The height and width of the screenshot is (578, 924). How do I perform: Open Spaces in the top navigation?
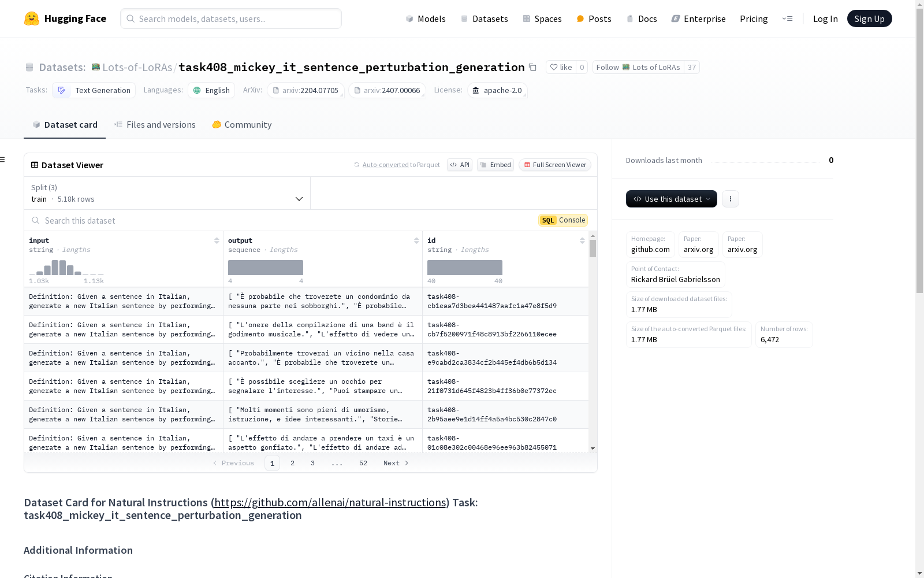(x=542, y=18)
